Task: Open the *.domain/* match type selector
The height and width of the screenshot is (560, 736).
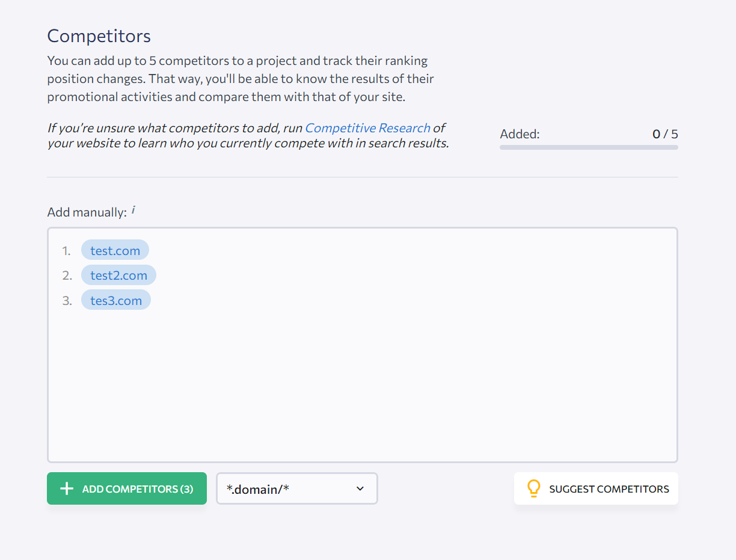Action: tap(283, 488)
